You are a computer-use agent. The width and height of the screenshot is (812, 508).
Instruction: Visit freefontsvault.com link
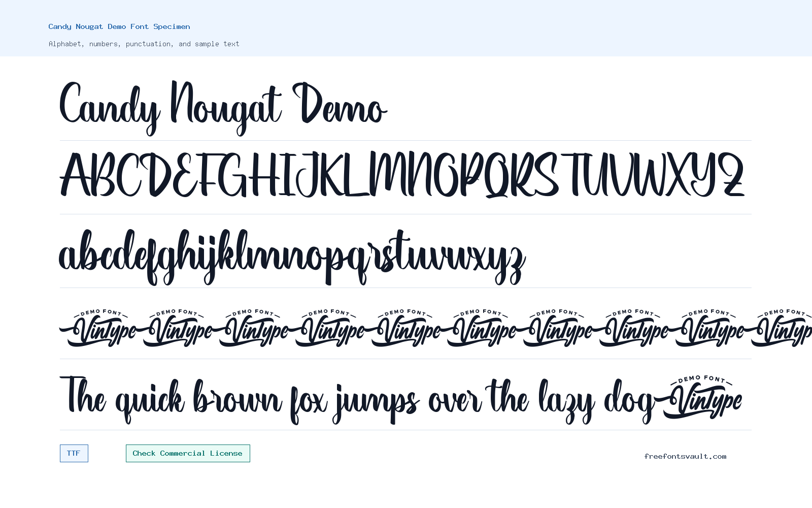pyautogui.click(x=685, y=456)
